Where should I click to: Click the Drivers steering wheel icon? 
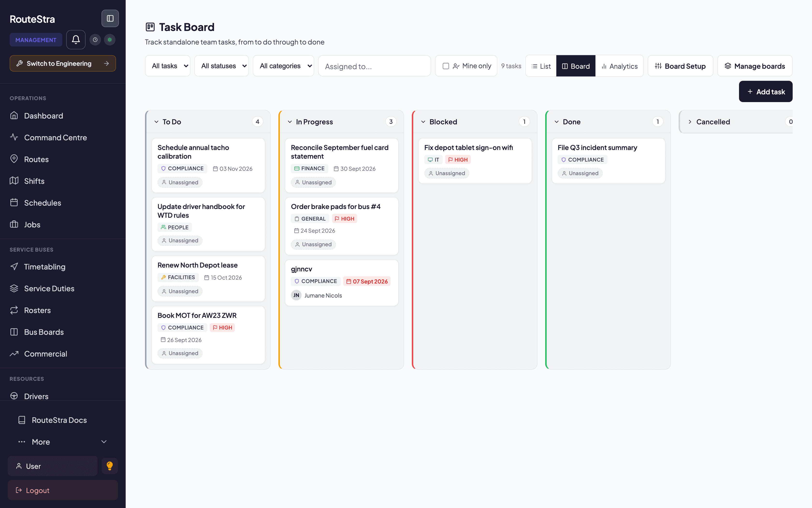tap(14, 396)
